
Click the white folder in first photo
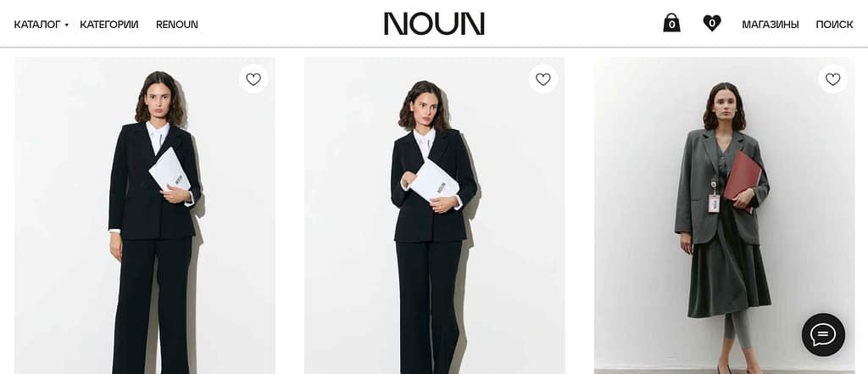pos(170,170)
